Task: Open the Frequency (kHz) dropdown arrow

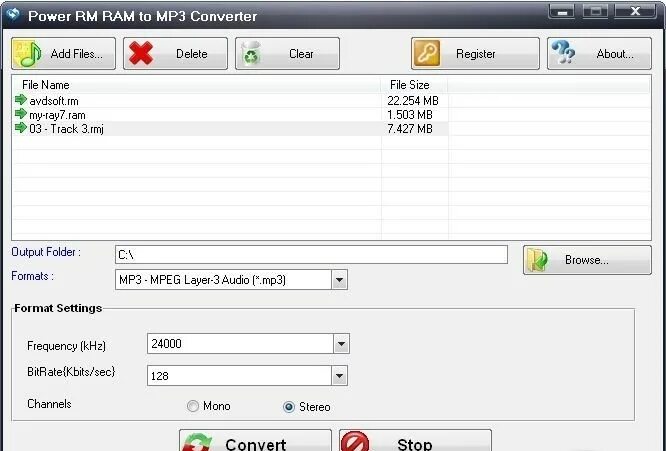Action: click(x=341, y=344)
